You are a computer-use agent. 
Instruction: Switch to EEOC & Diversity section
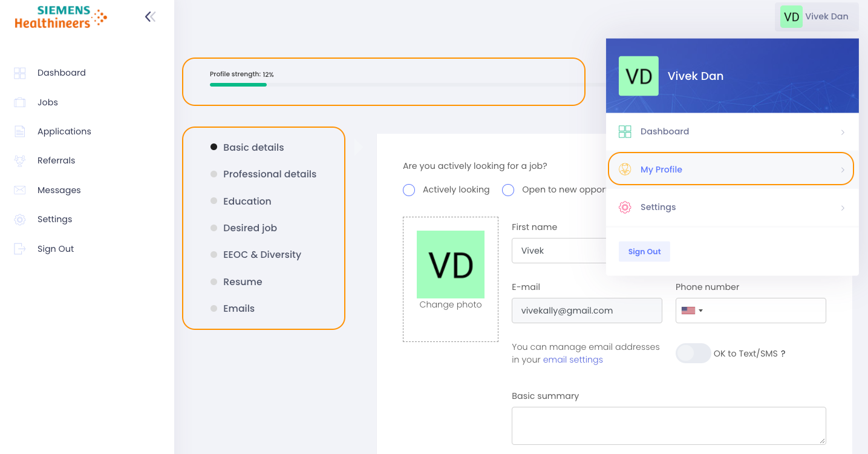click(x=262, y=254)
